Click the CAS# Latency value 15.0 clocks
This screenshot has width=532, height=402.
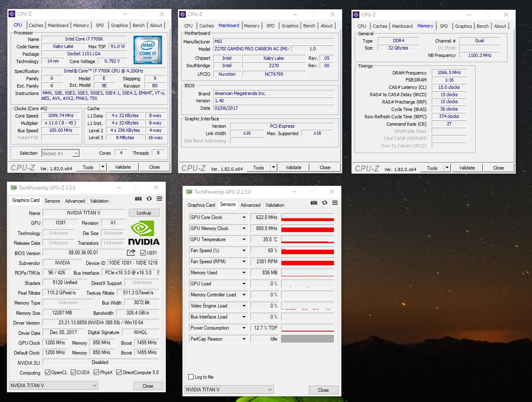click(449, 87)
